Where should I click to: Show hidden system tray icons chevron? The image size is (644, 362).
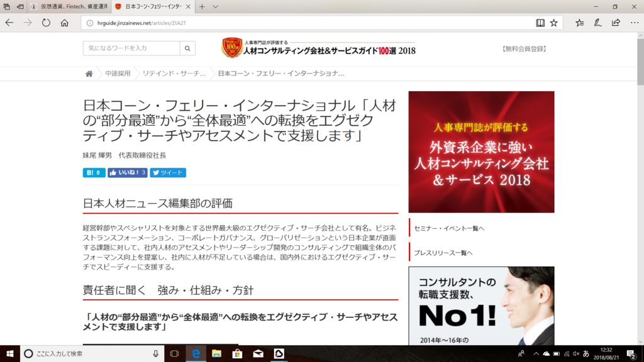[536, 353]
